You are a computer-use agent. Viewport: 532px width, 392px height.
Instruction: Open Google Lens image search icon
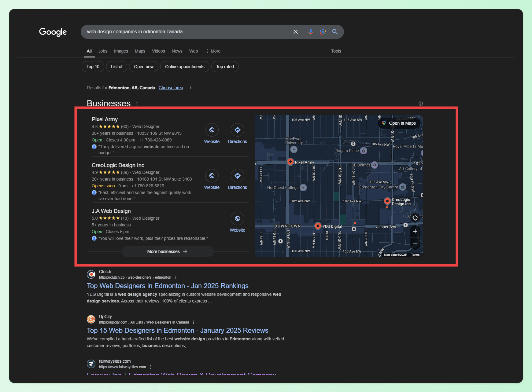point(323,32)
